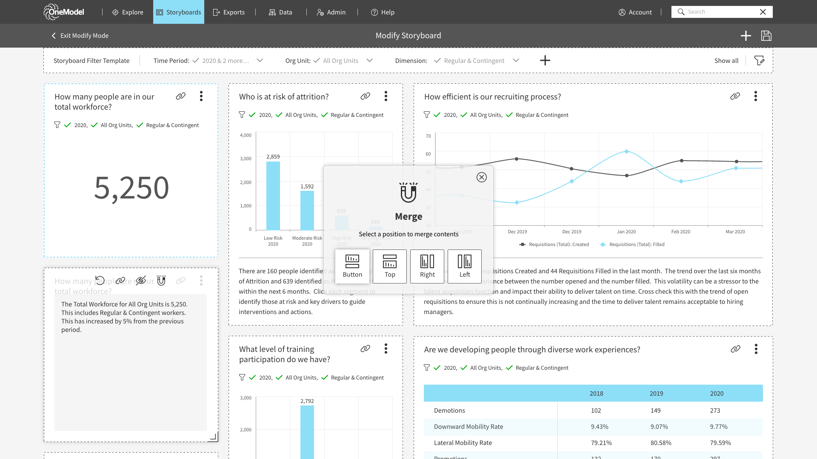Click the link icon on attrition tile
Screen dimensions: 817x459
365,96
